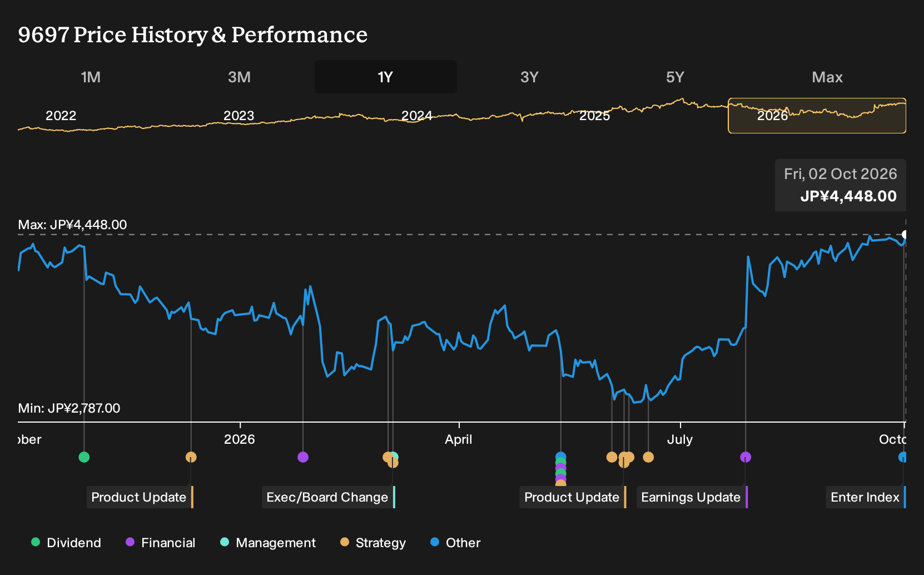Open the Product Update label beside Earnings Update

coord(573,497)
